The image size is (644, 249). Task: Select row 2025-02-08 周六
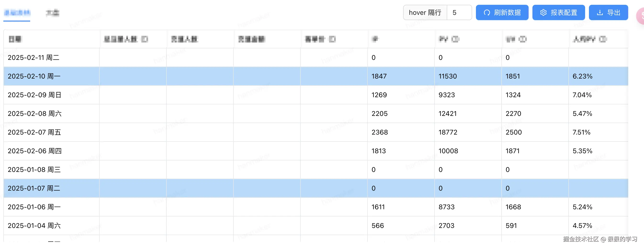tap(316, 113)
